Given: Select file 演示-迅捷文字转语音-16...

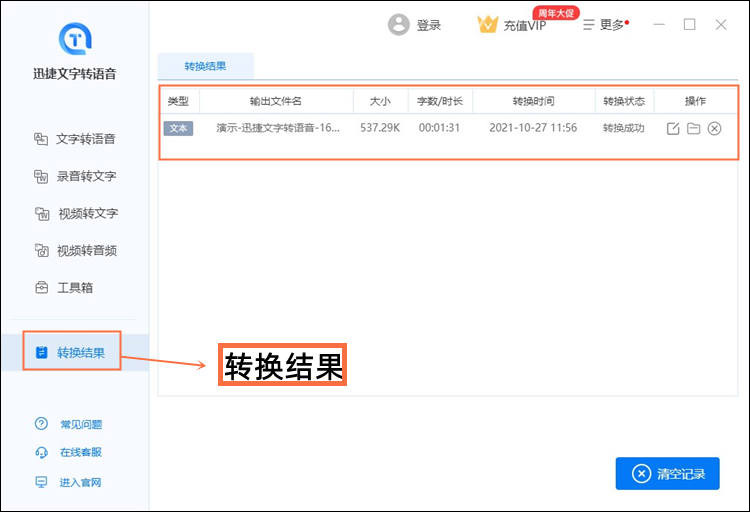Looking at the screenshot, I should [278, 128].
